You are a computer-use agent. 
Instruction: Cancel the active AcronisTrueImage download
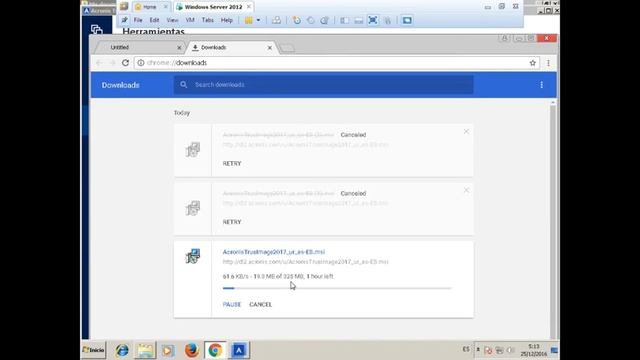tap(260, 304)
